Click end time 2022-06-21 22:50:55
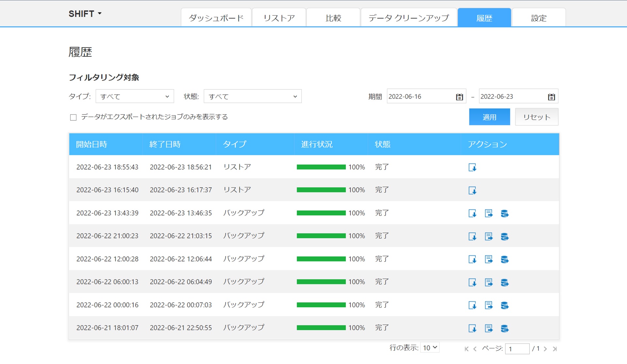The image size is (627, 364). coord(181,328)
